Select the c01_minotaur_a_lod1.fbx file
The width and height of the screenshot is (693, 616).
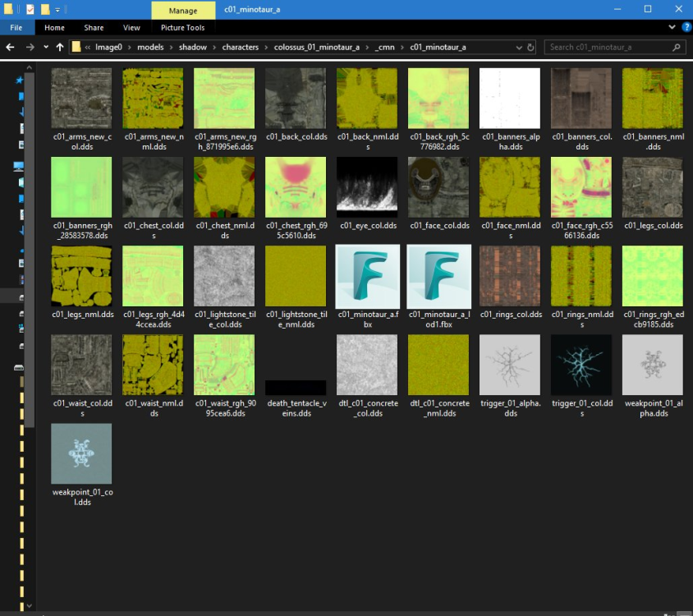[x=438, y=275]
